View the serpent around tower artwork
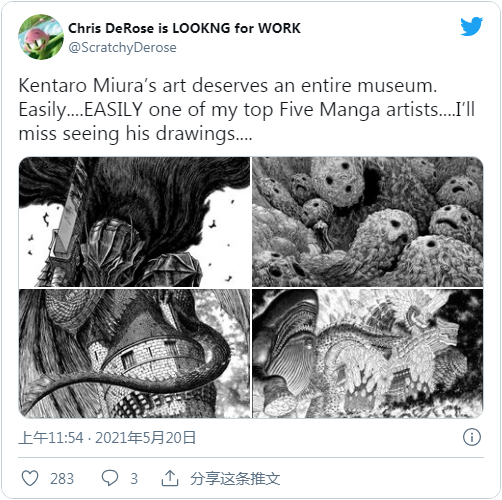The image size is (502, 500). (134, 354)
